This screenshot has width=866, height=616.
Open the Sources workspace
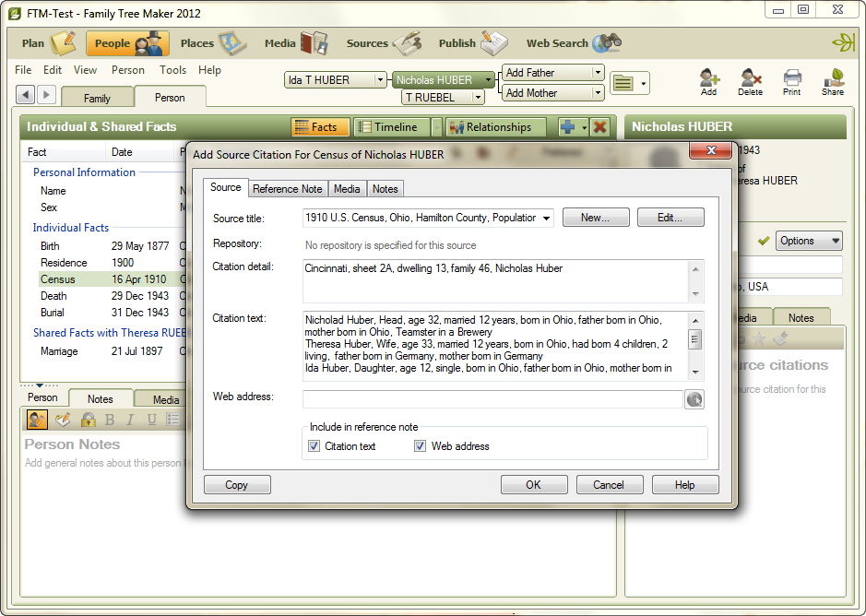coord(384,43)
